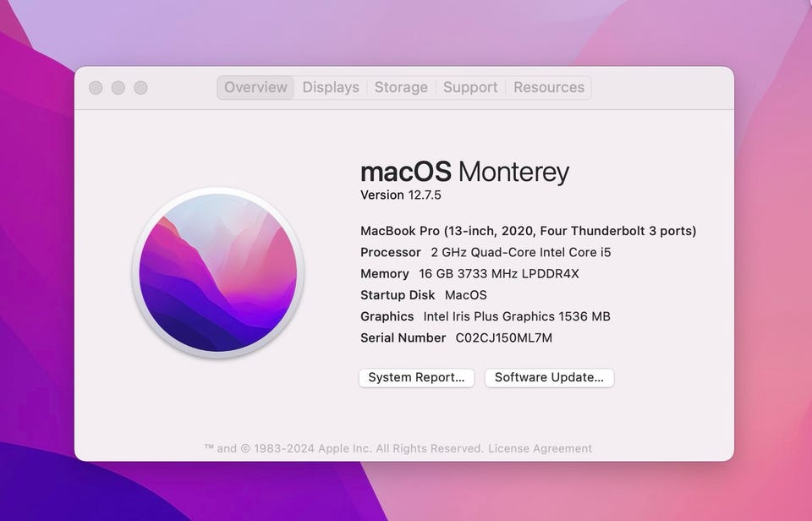Click the Startup Disk value MacOS
Image resolution: width=812 pixels, height=521 pixels.
[465, 295]
